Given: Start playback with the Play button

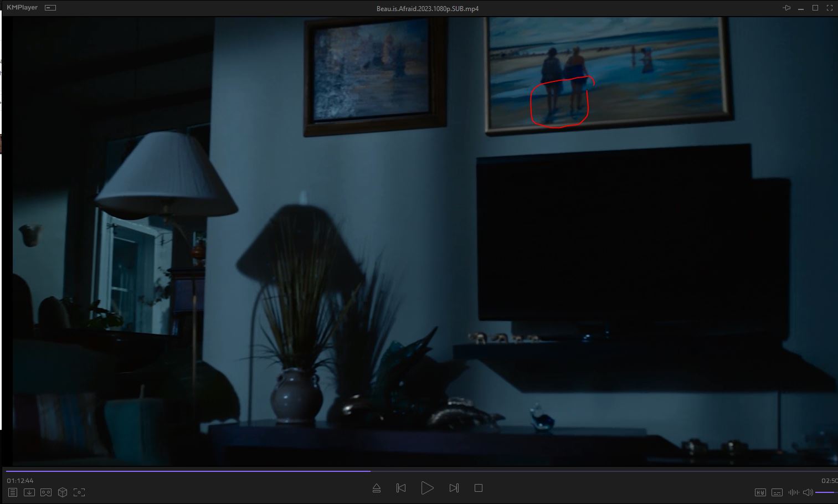Looking at the screenshot, I should point(427,488).
